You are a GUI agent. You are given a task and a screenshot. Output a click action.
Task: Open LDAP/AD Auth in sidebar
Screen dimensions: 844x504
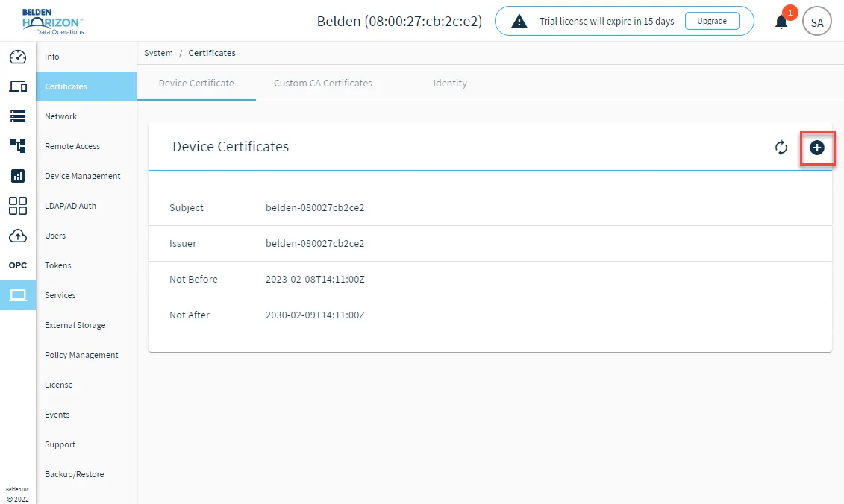click(86, 206)
